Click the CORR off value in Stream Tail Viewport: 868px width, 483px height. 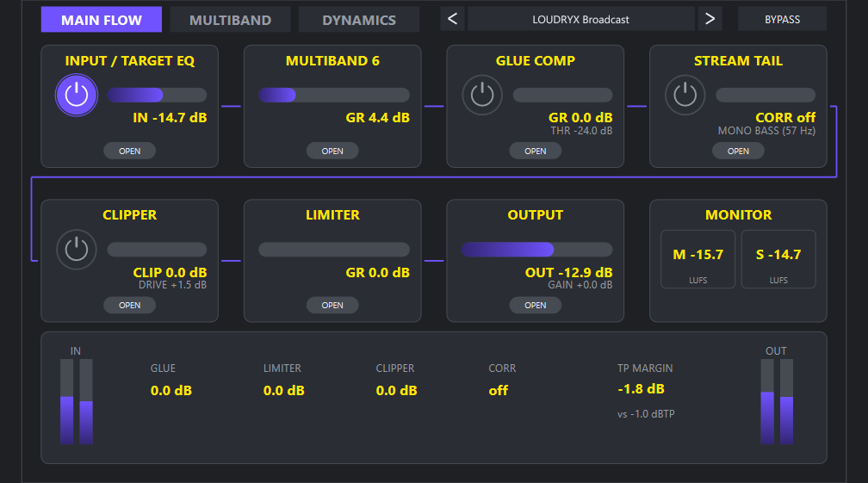point(785,117)
